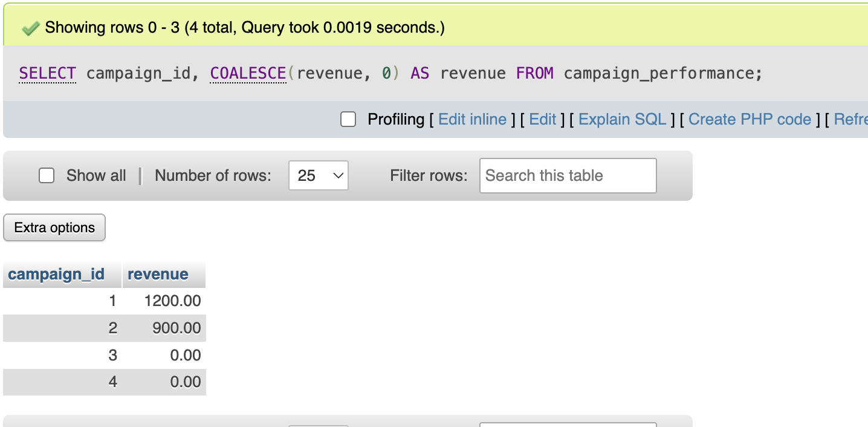Click the green success checkmark icon

[30, 27]
